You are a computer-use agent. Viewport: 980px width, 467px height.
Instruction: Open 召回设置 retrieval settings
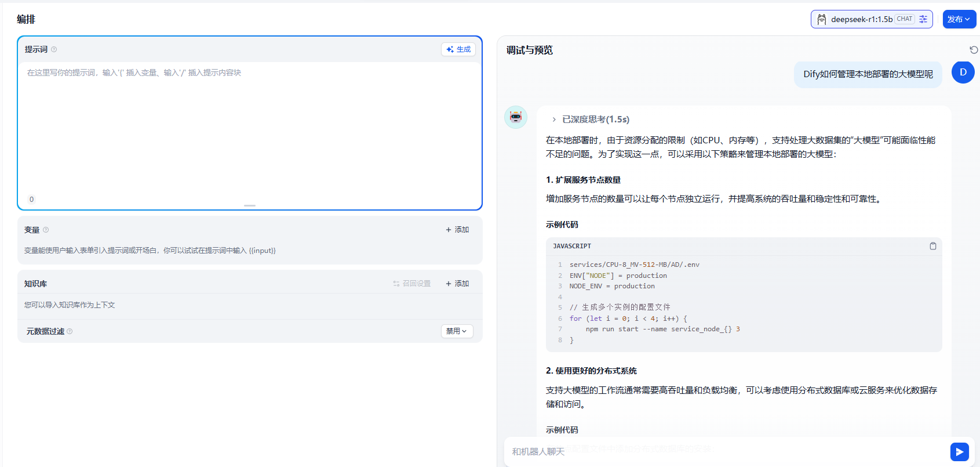coord(412,284)
